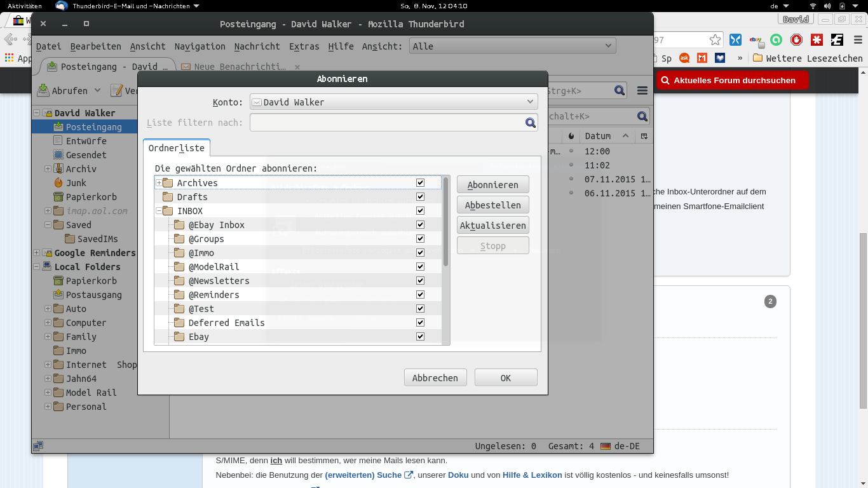
Task: Click the Gesendet sent folder icon
Action: (x=58, y=155)
